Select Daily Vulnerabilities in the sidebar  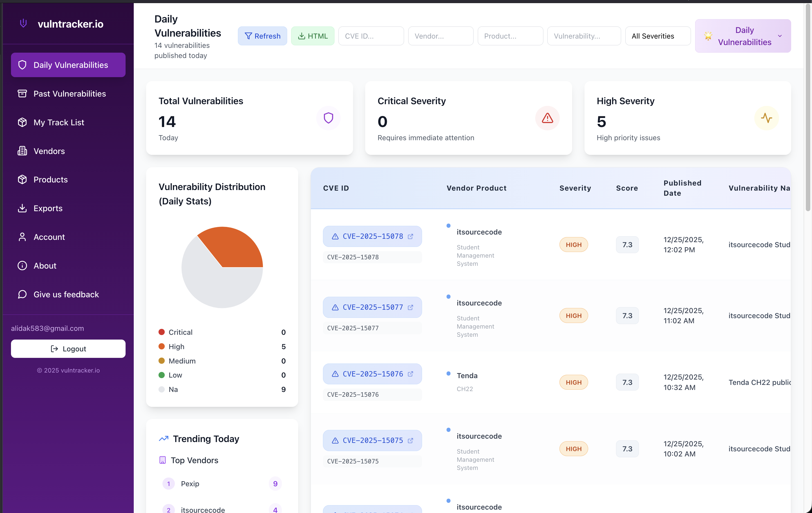68,65
